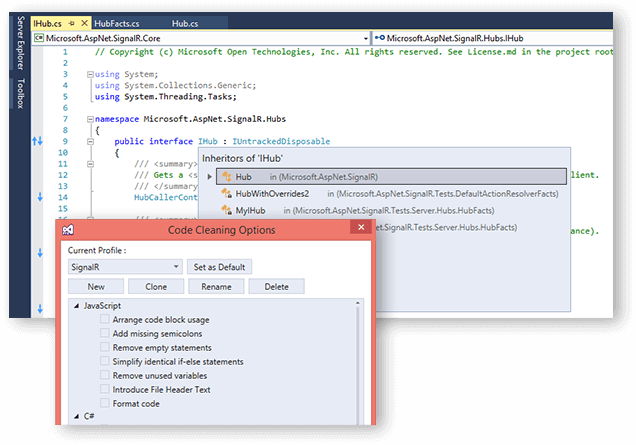
Task: Enable Introduce File Header Text
Action: coord(105,389)
